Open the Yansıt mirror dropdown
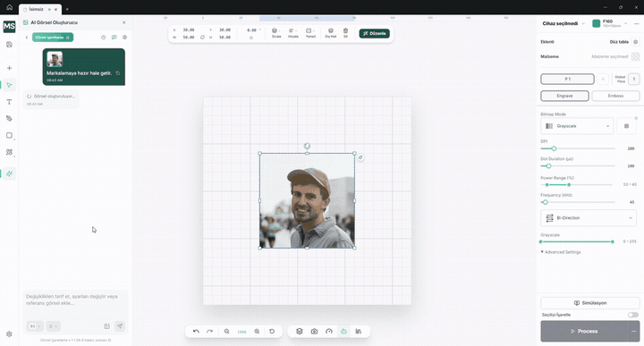This screenshot has height=346, width=644. 310,33
